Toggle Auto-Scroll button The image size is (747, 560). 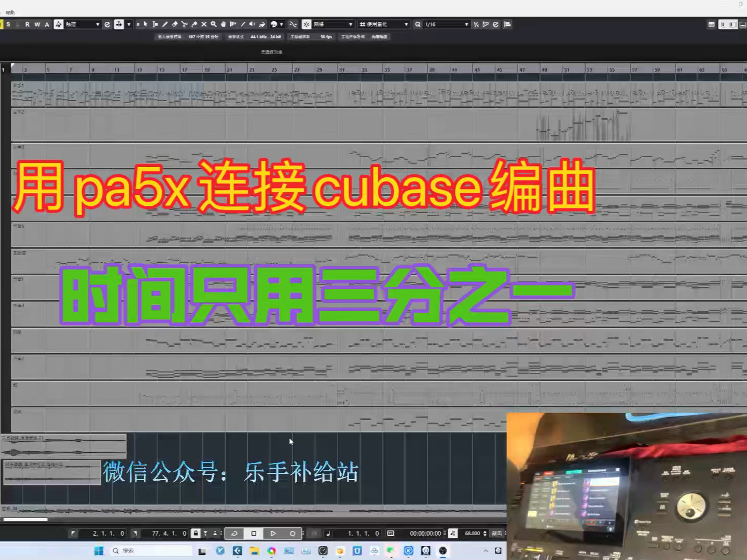(x=119, y=24)
